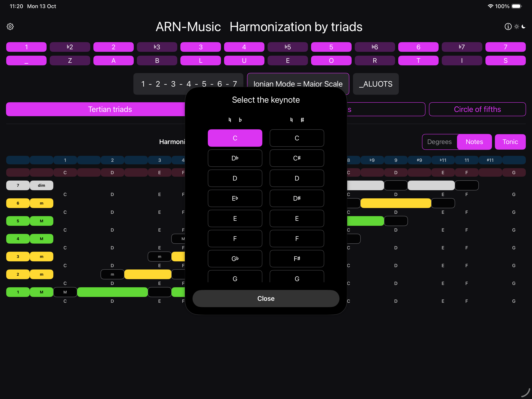Choose F# in the sharp column
This screenshot has width=532, height=399.
(x=297, y=258)
